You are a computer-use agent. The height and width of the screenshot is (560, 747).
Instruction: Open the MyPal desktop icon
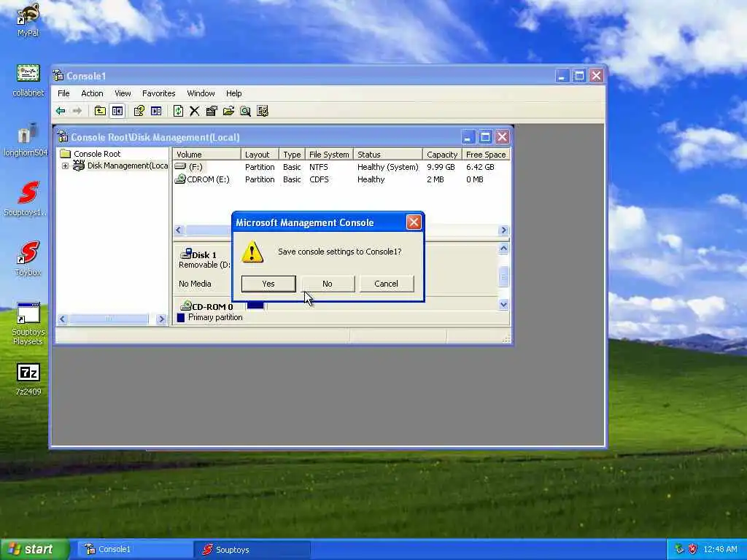[x=28, y=20]
